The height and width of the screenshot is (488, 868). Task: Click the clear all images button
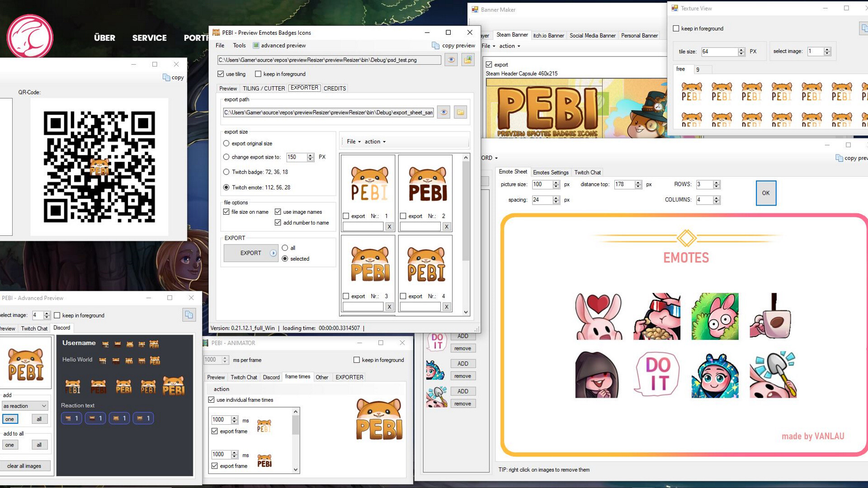coord(26,465)
